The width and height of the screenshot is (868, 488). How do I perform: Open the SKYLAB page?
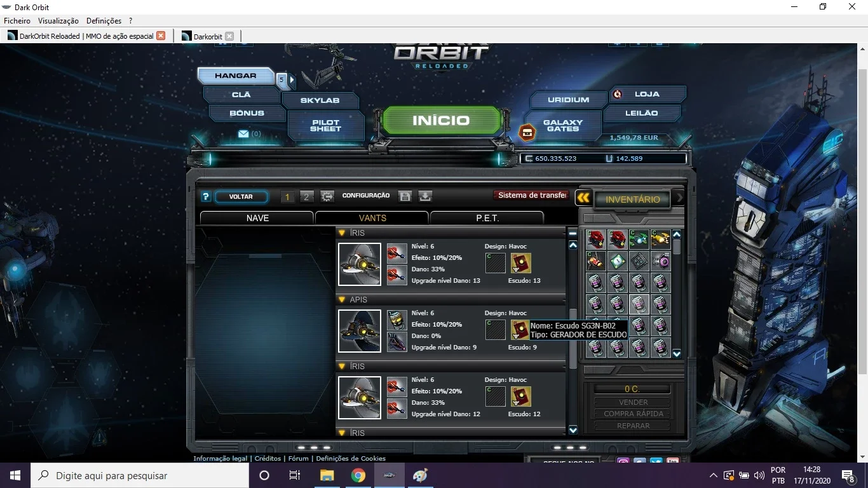pos(320,100)
